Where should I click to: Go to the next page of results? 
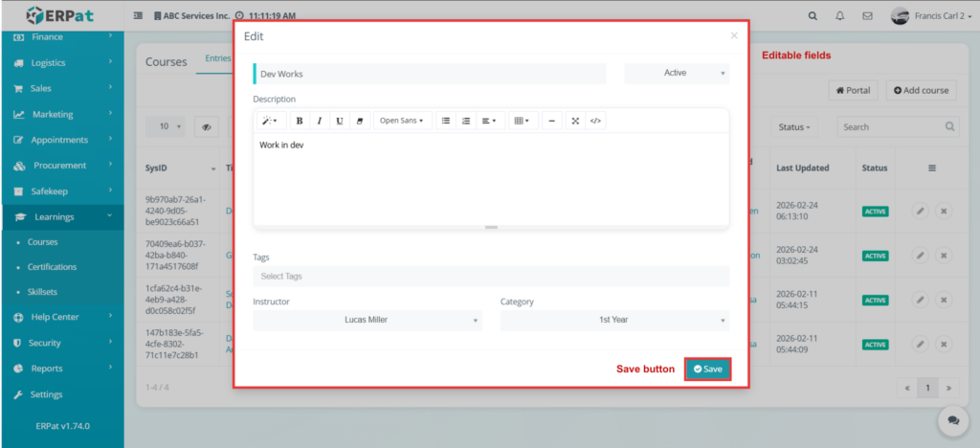tap(948, 388)
